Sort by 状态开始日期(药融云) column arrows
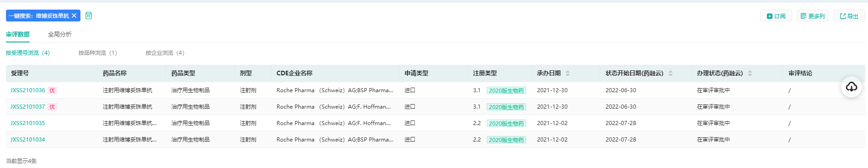Image resolution: width=868 pixels, height=168 pixels. [x=671, y=73]
